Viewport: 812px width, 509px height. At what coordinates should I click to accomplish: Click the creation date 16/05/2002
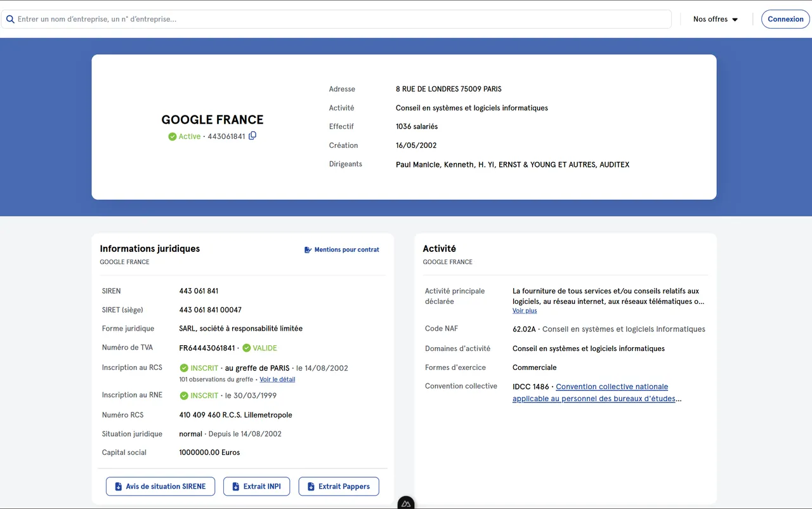[x=417, y=145]
